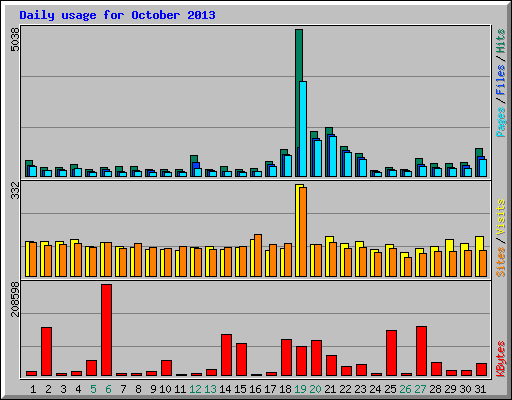512x400 pixels.
Task: Select the red KBytes bar for day 10
Action: [x=167, y=368]
